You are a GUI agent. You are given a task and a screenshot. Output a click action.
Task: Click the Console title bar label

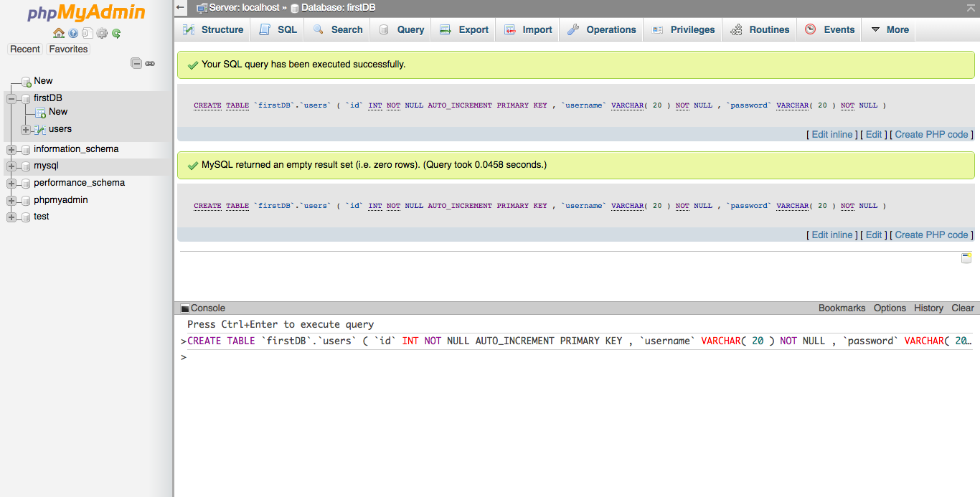click(208, 308)
